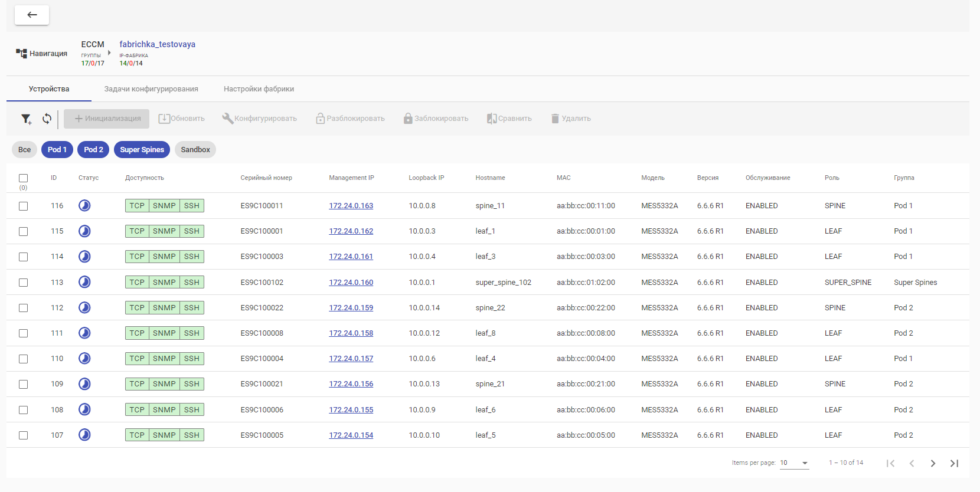The height and width of the screenshot is (492, 980).
Task: Switch to Задачи конфигурирования tab
Action: (151, 89)
